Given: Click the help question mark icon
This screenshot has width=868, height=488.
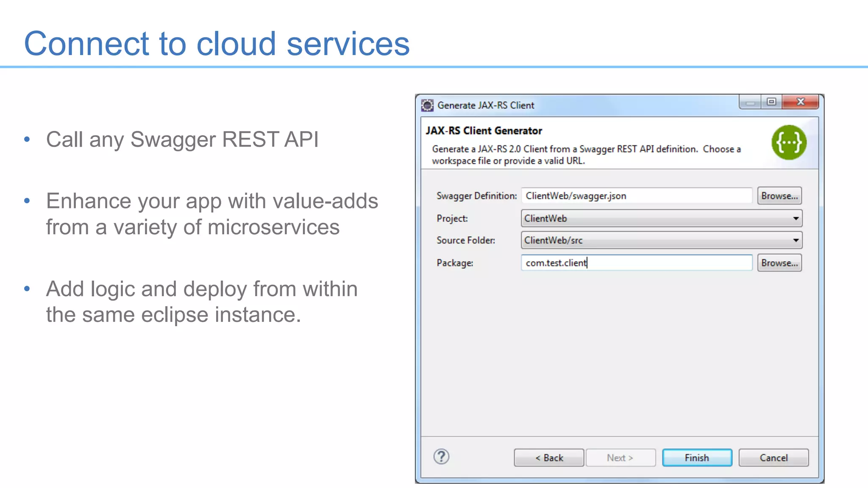Looking at the screenshot, I should click(441, 457).
